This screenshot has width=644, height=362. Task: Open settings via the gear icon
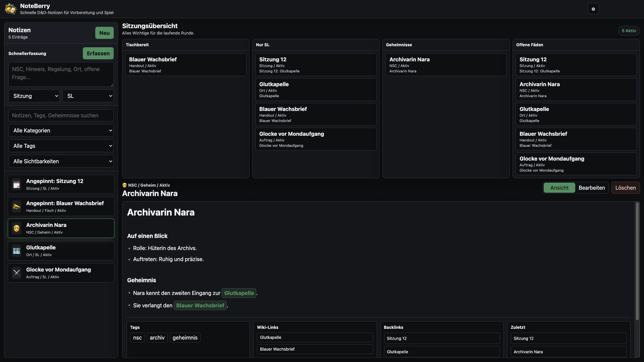click(x=593, y=9)
